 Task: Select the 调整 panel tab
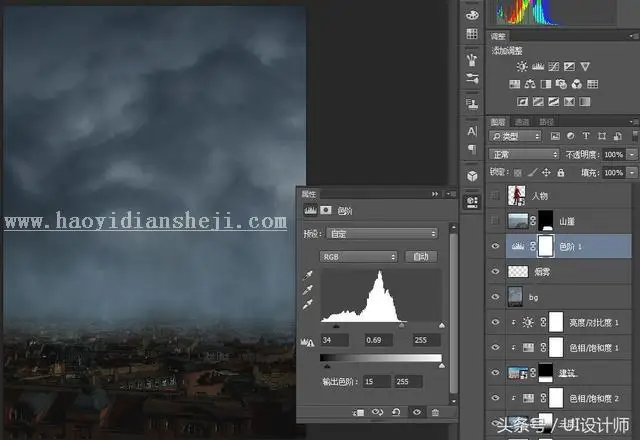[498, 36]
